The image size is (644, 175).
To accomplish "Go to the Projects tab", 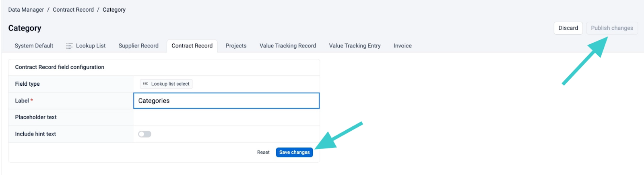I will click(x=236, y=46).
